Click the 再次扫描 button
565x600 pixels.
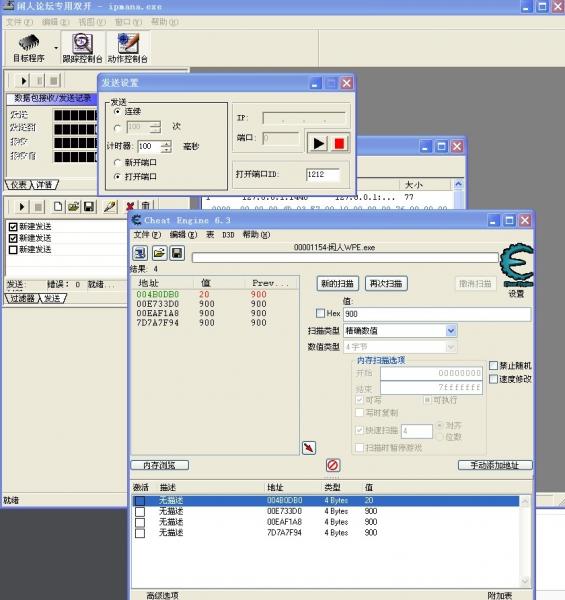pyautogui.click(x=386, y=284)
